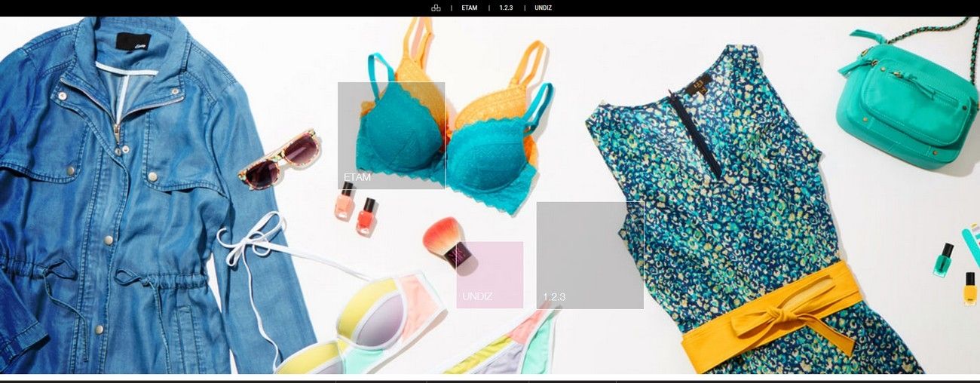Select the gray ETAM tile over the bra
Viewport: 980px width, 383px height.
click(x=391, y=136)
